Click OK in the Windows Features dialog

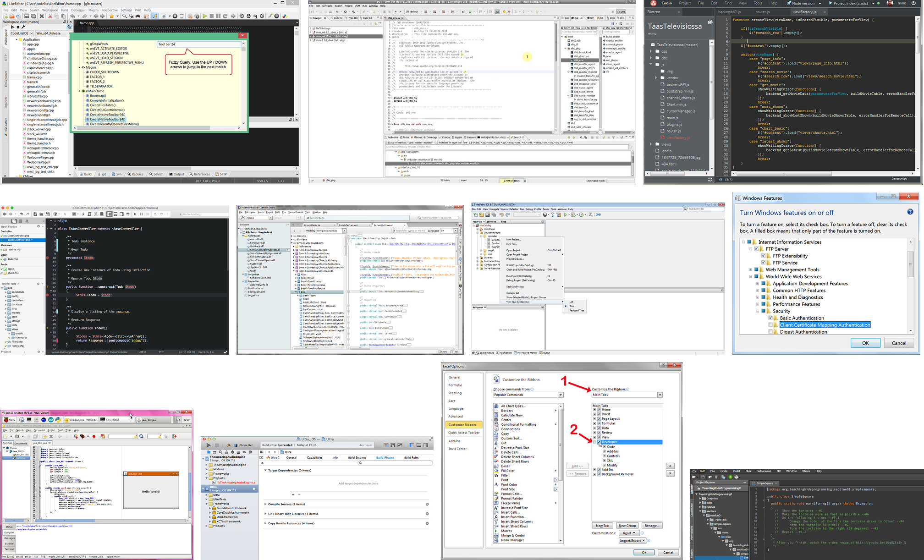[865, 343]
